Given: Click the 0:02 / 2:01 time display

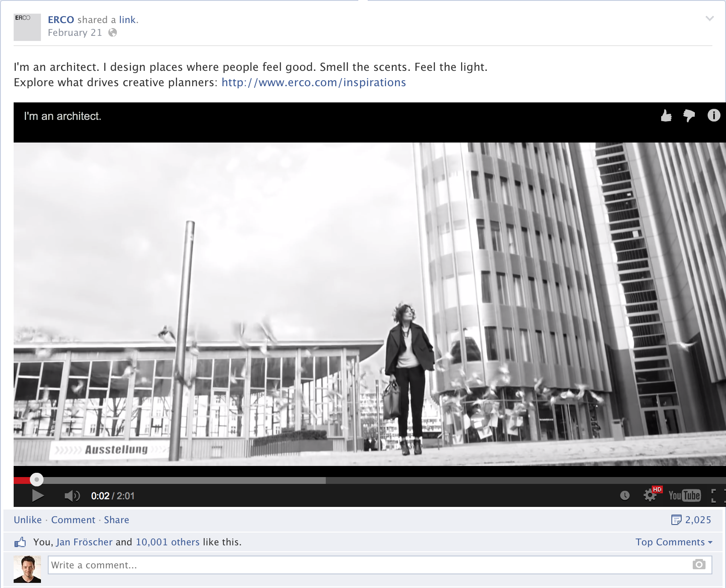Looking at the screenshot, I should click(113, 496).
